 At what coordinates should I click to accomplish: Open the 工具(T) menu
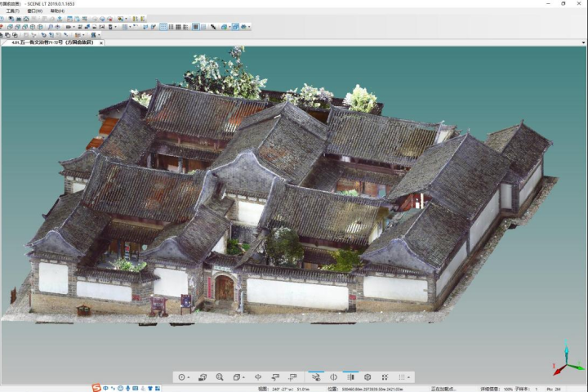(x=12, y=11)
